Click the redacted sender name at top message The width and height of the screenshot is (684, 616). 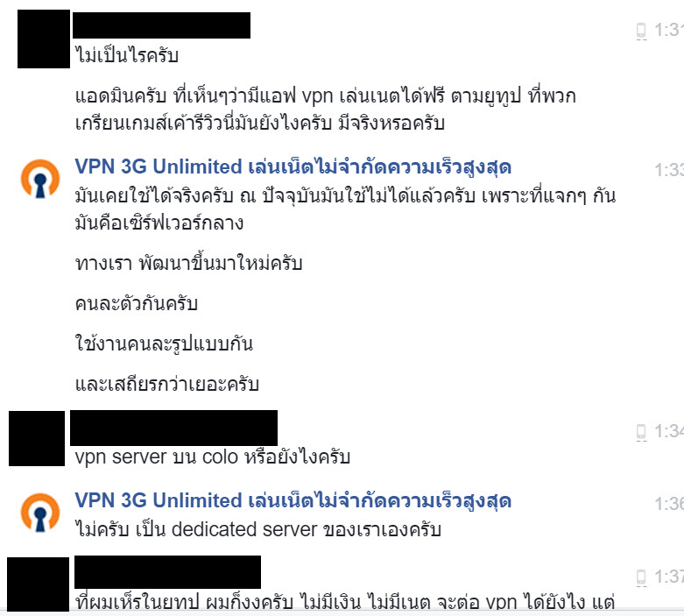pos(161,25)
